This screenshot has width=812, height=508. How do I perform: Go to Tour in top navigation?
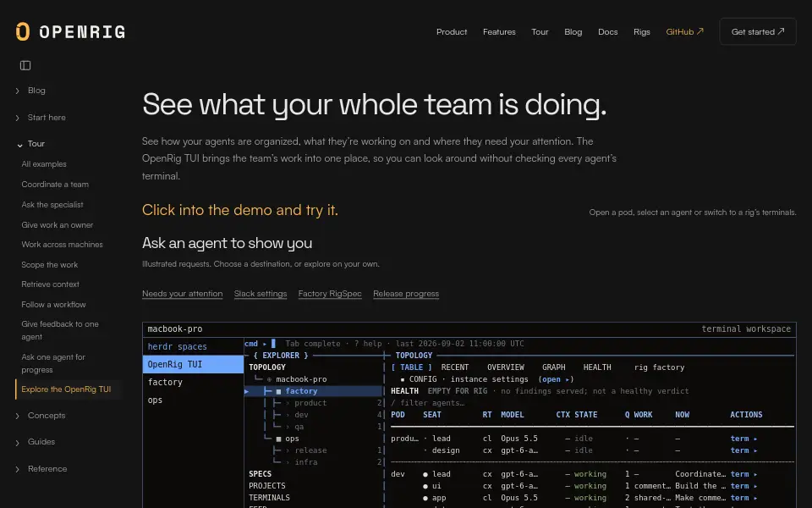pyautogui.click(x=540, y=31)
